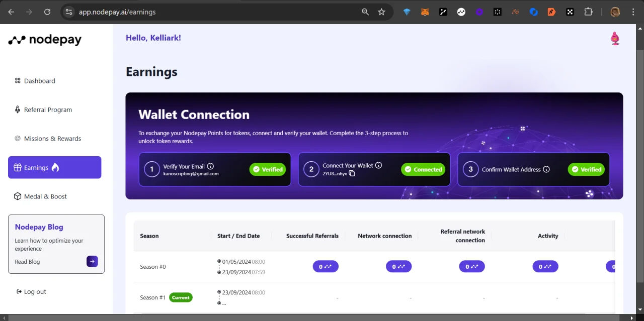Click the Season #1 row label
Screen dimensions: 644x321
(x=152, y=298)
